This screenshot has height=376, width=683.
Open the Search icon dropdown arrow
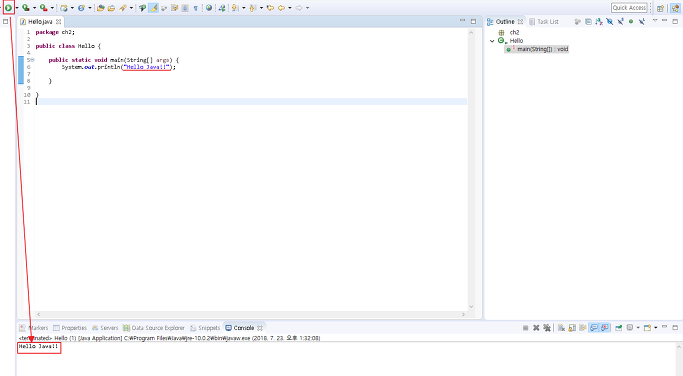tap(131, 8)
